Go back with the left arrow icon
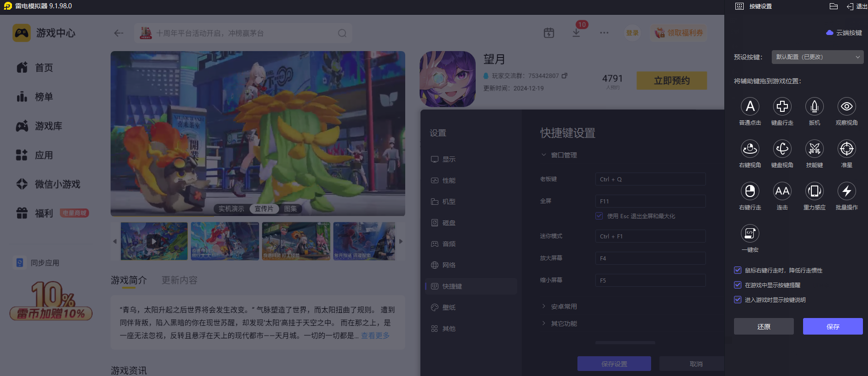 (x=118, y=33)
